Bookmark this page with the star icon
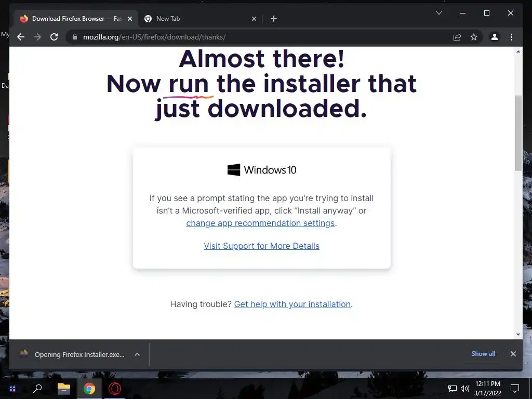Screen dimensions: 532x399 tap(474, 37)
